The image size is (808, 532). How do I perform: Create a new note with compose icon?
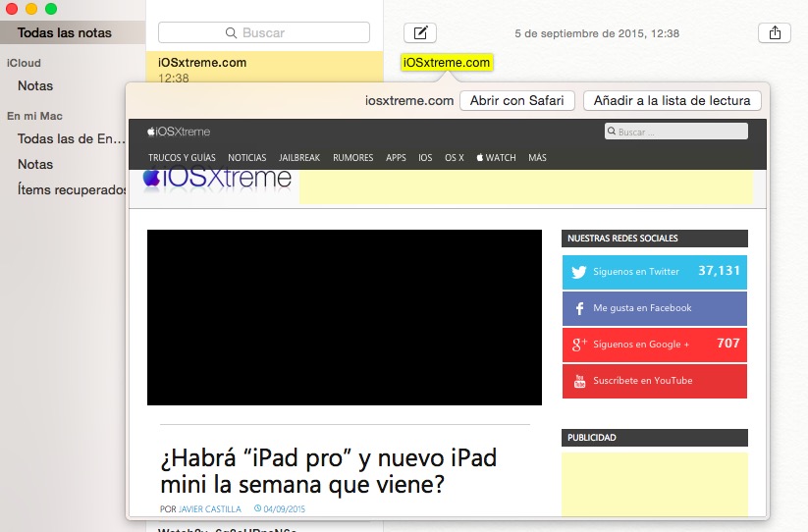pyautogui.click(x=420, y=33)
